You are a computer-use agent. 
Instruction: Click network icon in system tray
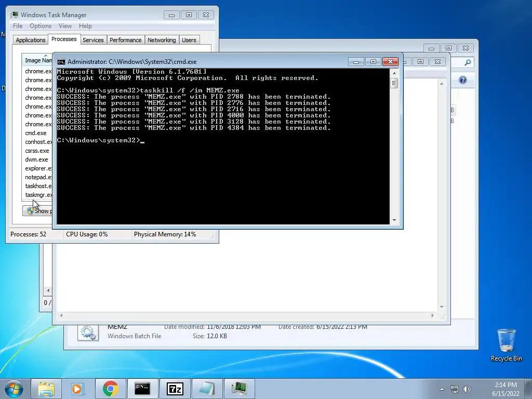[x=454, y=389]
